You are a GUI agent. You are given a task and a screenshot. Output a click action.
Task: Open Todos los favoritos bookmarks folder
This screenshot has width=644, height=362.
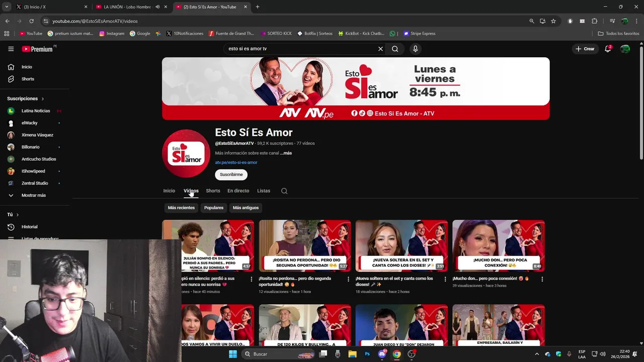(618, 34)
